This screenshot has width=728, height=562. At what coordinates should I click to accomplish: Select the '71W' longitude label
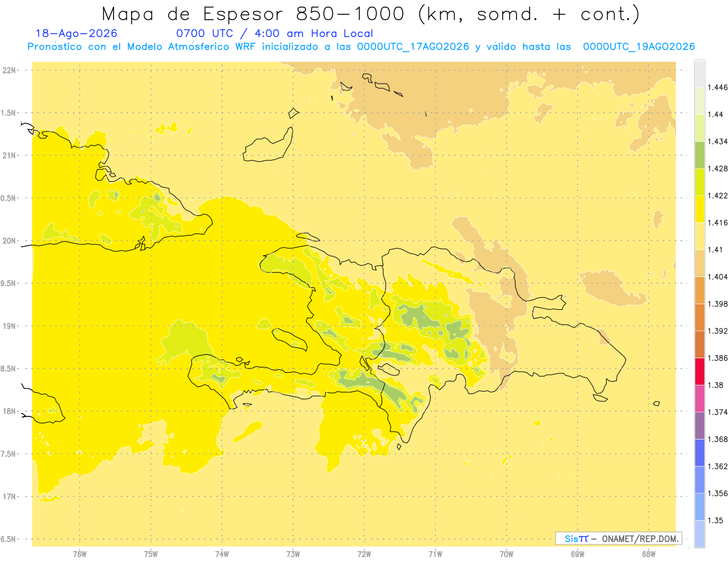(435, 554)
